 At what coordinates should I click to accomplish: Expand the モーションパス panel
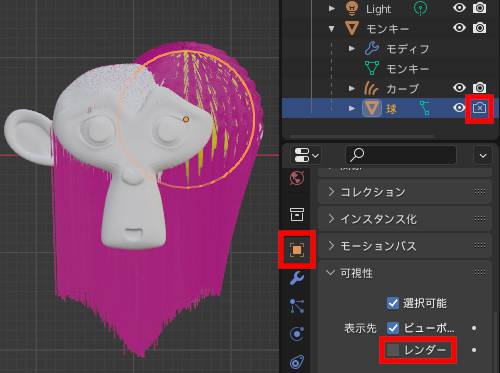(x=331, y=246)
